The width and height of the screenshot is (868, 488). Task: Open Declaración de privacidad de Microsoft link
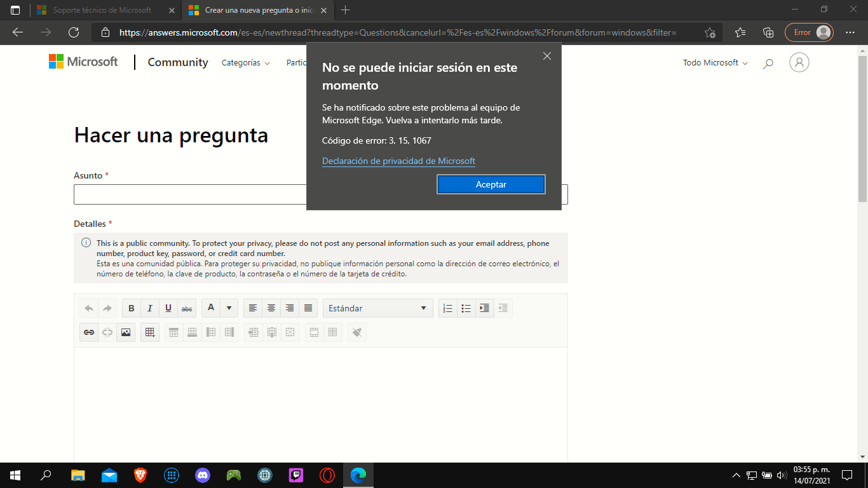point(398,161)
